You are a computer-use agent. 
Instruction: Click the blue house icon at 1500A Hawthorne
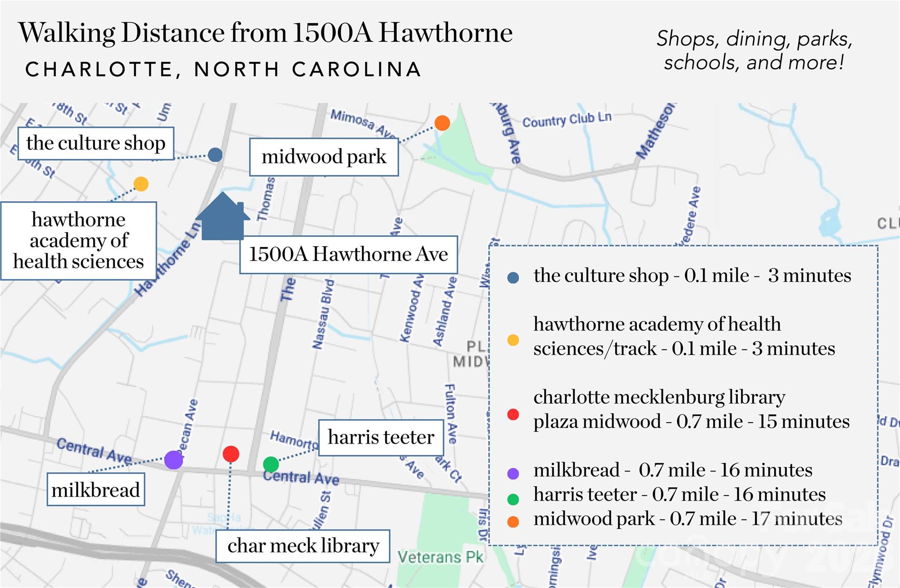(x=223, y=216)
